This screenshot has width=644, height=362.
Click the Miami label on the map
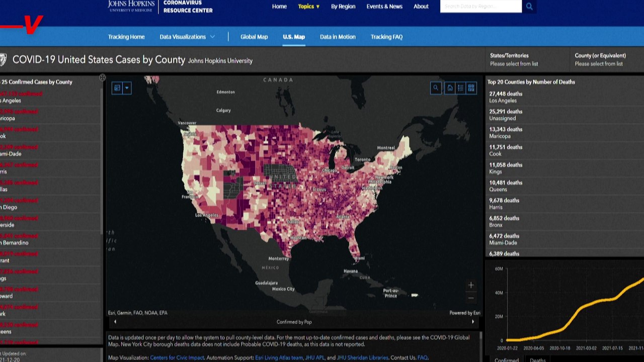click(359, 258)
